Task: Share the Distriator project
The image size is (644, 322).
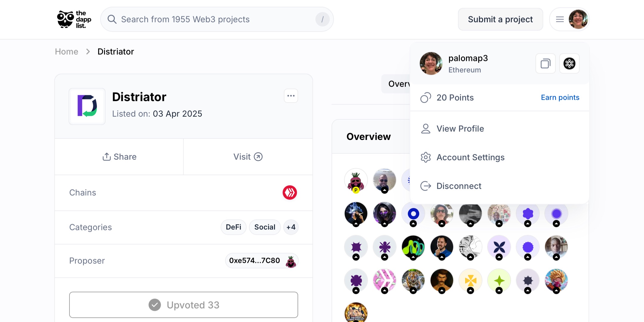Action: [119, 157]
